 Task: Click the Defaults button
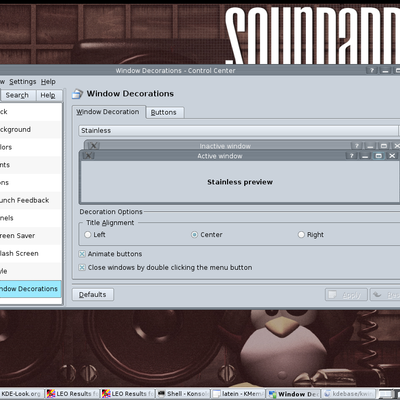[93, 295]
